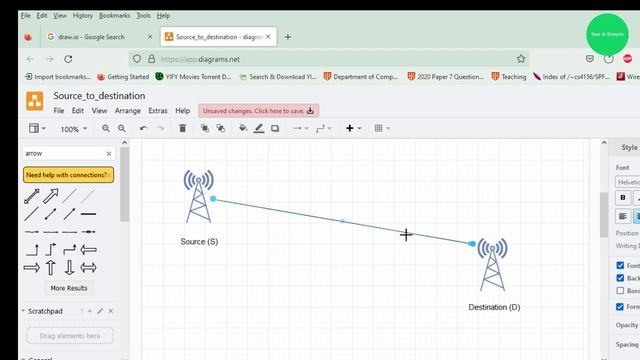640x360 pixels.
Task: Bring selection to front icon
Action: point(205,129)
